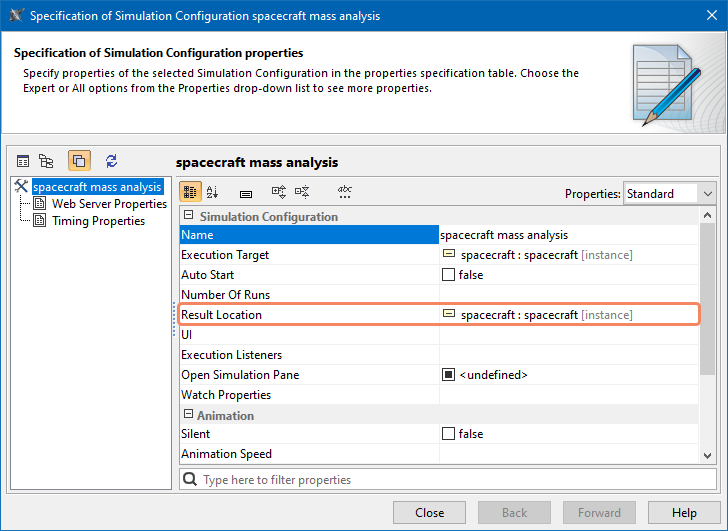Collapse all property groups

click(x=303, y=193)
